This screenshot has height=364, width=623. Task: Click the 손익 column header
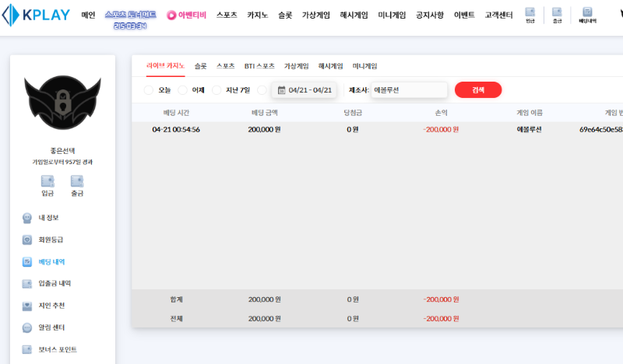point(441,113)
